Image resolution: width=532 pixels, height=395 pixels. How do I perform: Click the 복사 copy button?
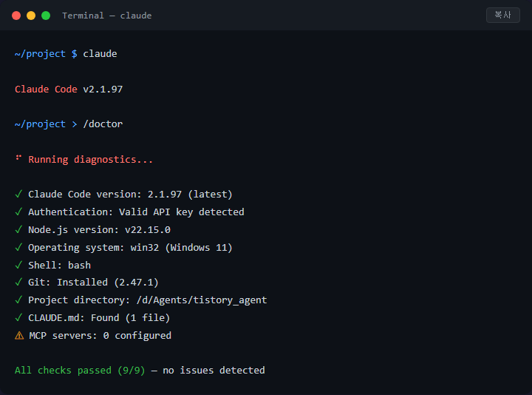[503, 15]
